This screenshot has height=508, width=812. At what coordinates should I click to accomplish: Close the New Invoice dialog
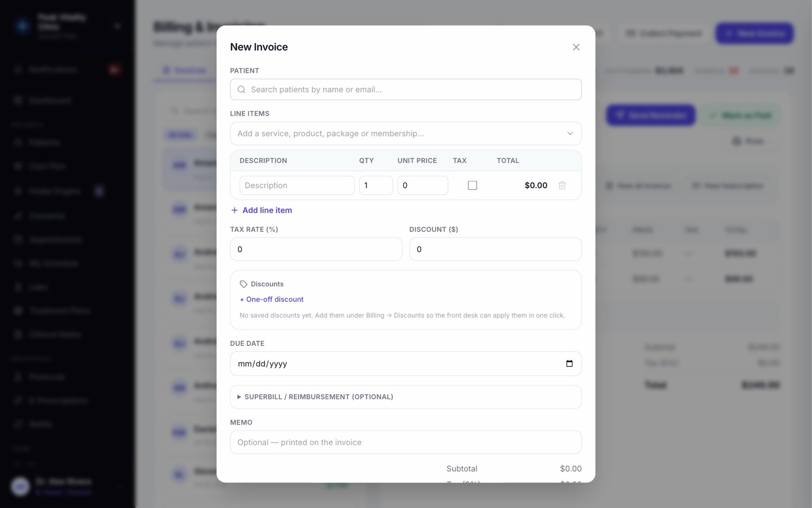pyautogui.click(x=576, y=47)
